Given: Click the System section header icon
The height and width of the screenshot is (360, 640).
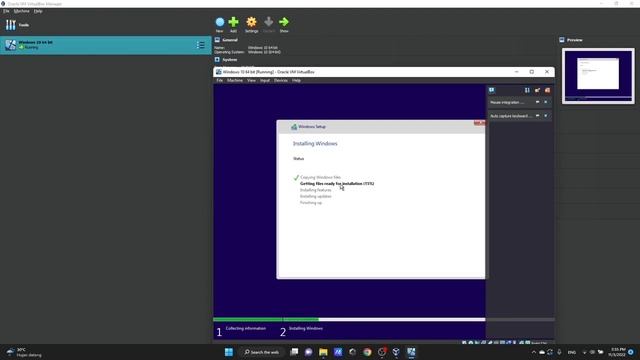Looking at the screenshot, I should pyautogui.click(x=217, y=59).
